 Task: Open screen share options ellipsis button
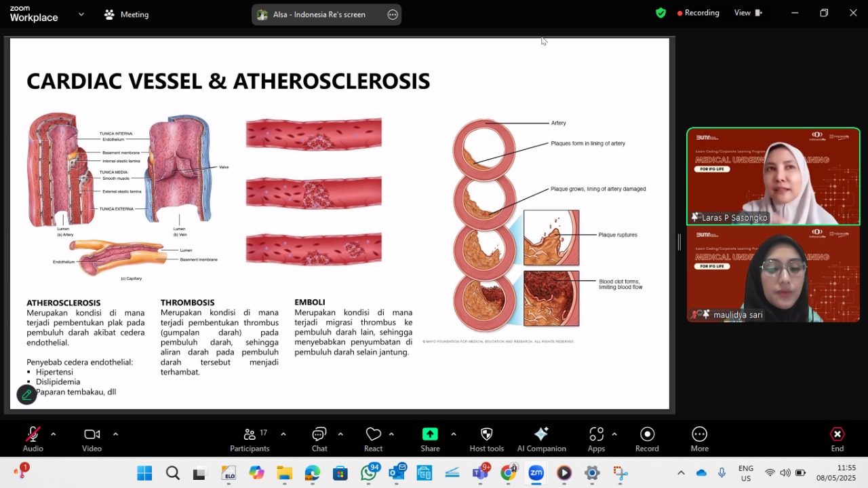393,14
